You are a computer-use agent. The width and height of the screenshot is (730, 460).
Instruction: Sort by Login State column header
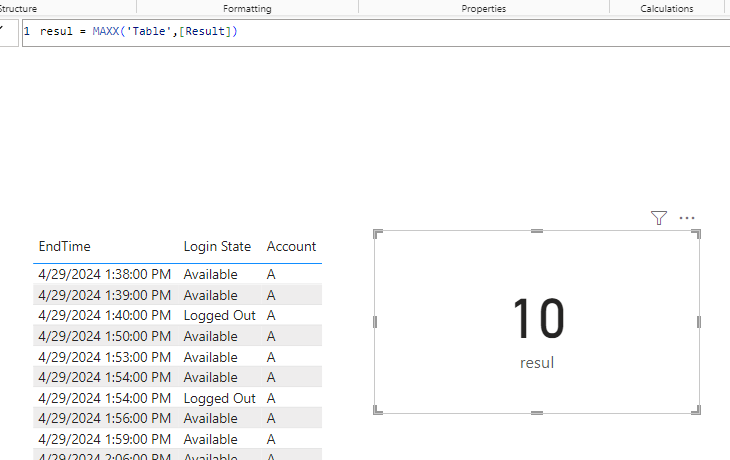(217, 246)
